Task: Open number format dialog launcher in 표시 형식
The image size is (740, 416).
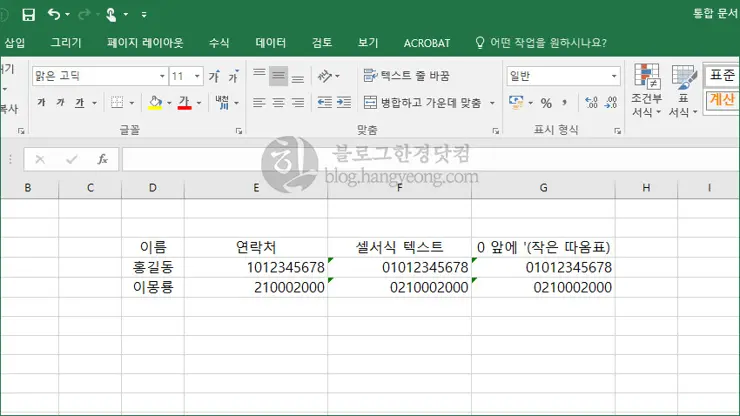Action: 617,131
